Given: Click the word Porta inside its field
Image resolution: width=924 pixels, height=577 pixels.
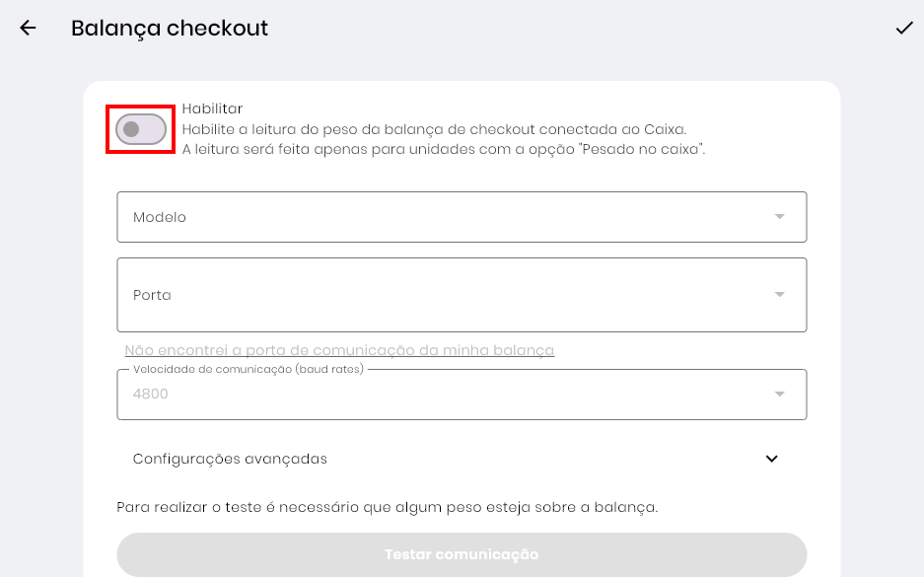Looking at the screenshot, I should pos(152,295).
